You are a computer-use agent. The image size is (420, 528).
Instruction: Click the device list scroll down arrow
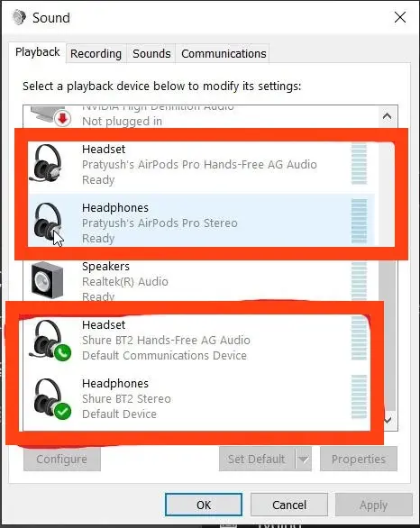388,420
